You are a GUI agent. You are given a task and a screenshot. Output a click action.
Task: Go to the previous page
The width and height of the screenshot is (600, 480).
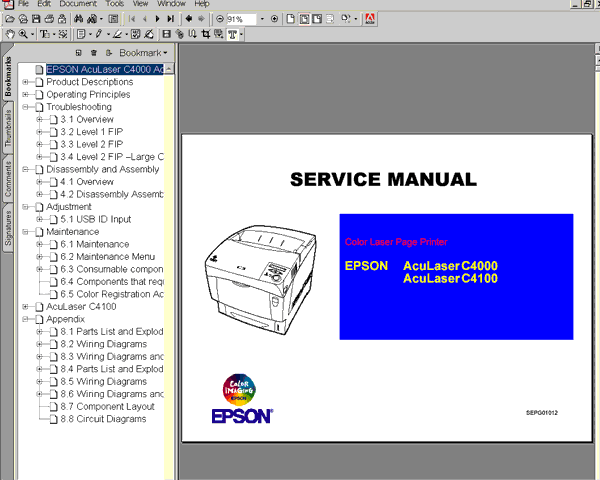point(145,19)
